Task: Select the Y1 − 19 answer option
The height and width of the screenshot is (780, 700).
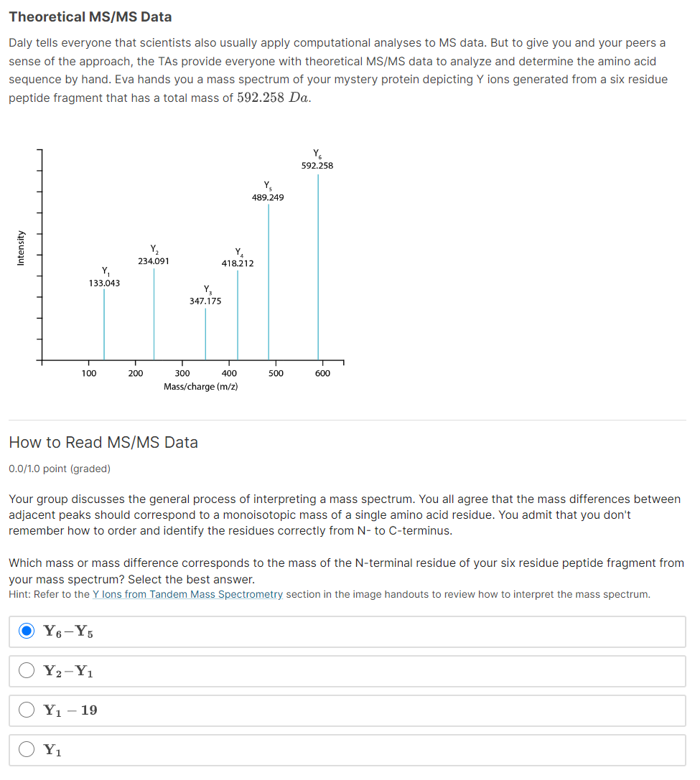Action: (x=27, y=709)
